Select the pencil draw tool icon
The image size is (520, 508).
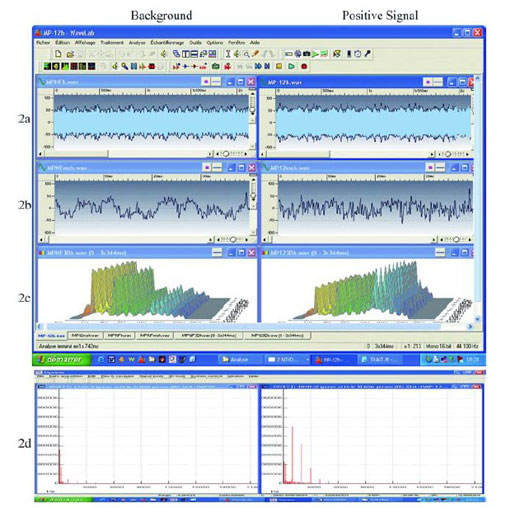coord(256,54)
